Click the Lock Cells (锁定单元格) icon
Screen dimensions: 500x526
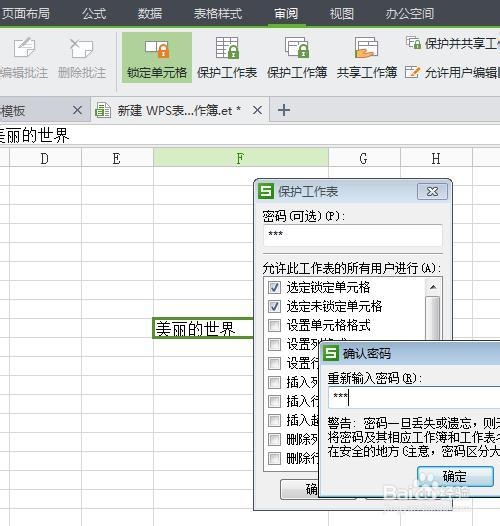(157, 49)
